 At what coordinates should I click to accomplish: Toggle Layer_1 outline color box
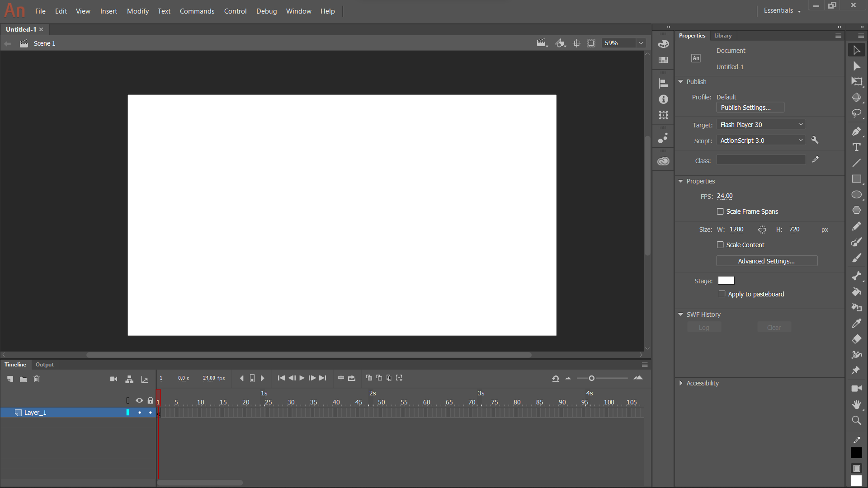pos(128,413)
